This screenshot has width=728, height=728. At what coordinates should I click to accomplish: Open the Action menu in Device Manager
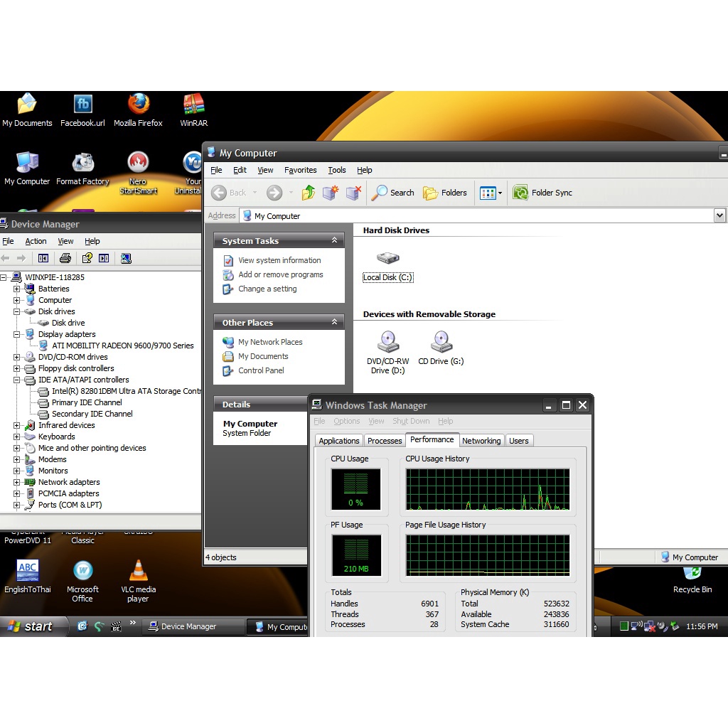[36, 241]
